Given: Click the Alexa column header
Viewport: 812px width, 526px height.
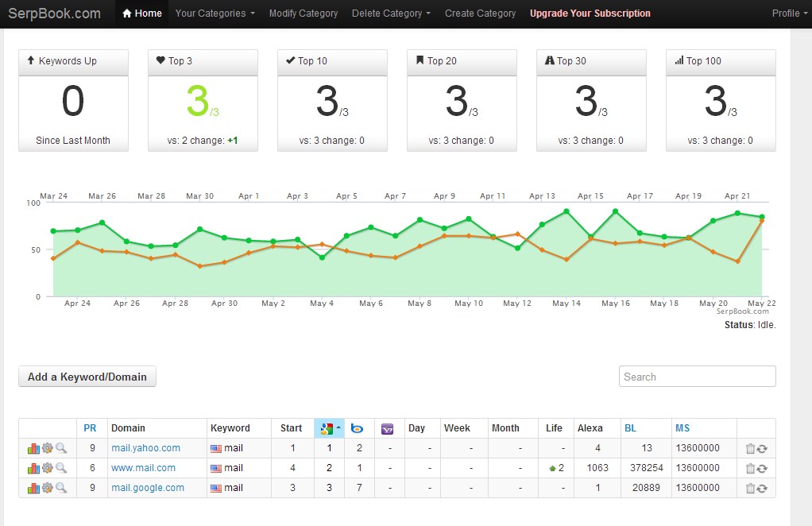Looking at the screenshot, I should click(590, 428).
